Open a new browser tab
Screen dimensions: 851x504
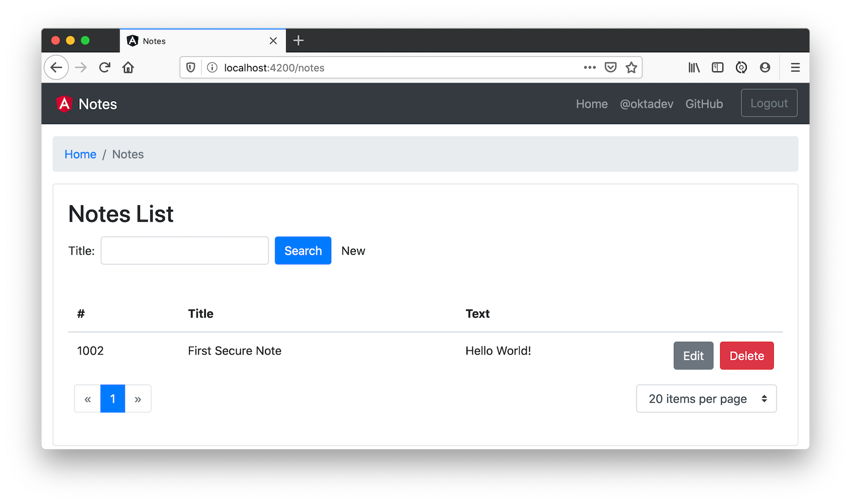298,40
